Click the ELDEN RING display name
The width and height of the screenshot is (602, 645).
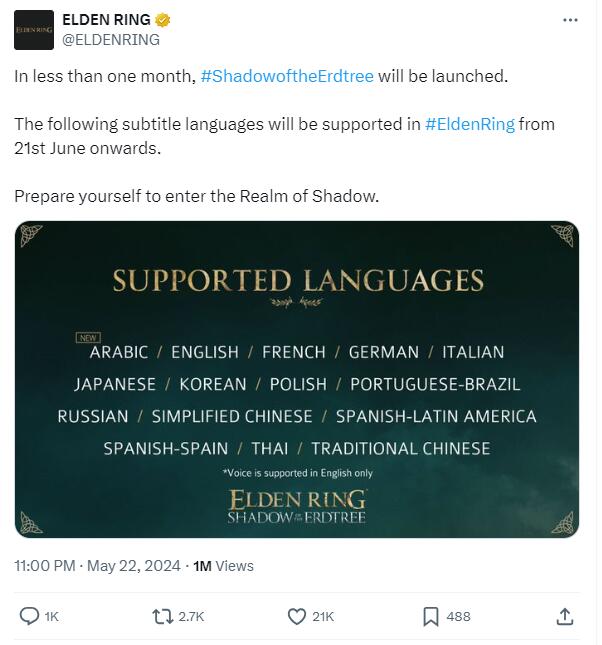106,20
